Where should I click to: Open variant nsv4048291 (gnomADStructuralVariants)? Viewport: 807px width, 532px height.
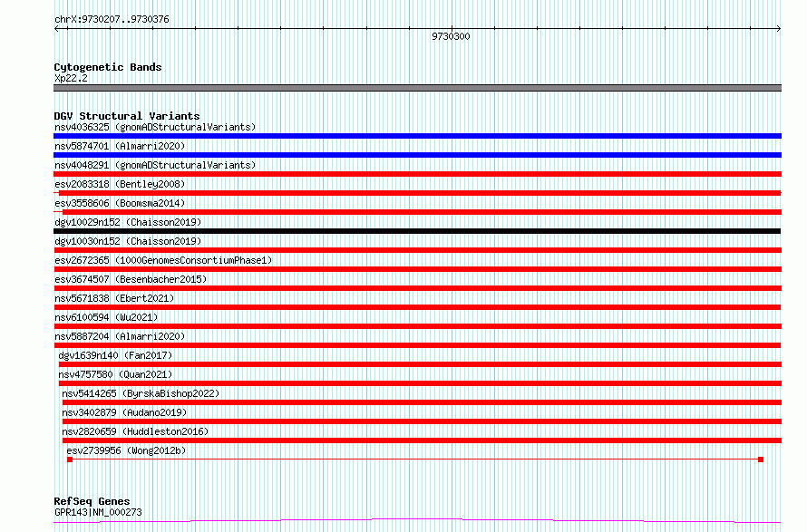(x=155, y=165)
